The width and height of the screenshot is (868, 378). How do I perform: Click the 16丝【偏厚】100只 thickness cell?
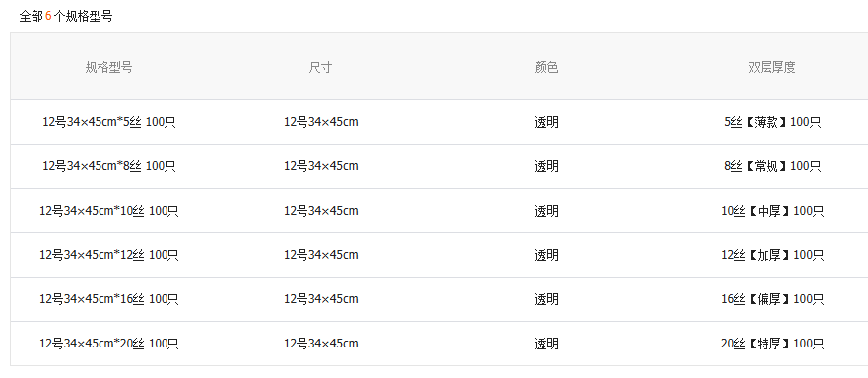tap(772, 299)
